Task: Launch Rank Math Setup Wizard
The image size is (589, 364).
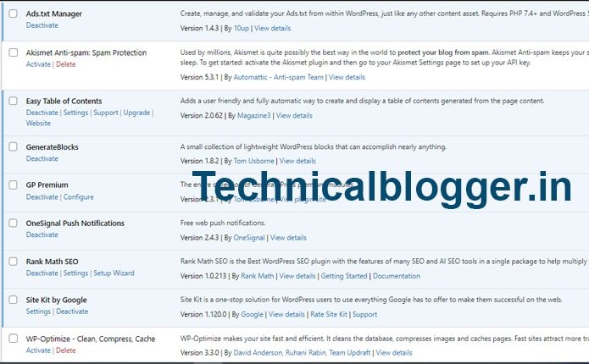Action: pos(114,273)
